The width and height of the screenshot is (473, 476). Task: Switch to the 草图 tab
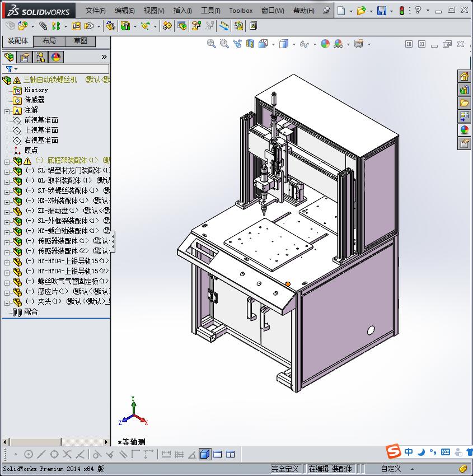point(81,41)
